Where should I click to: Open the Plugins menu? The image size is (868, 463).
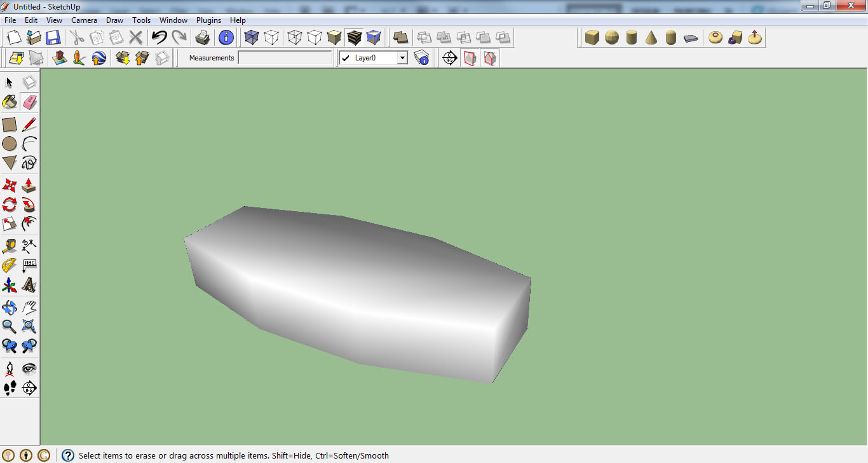(x=208, y=20)
